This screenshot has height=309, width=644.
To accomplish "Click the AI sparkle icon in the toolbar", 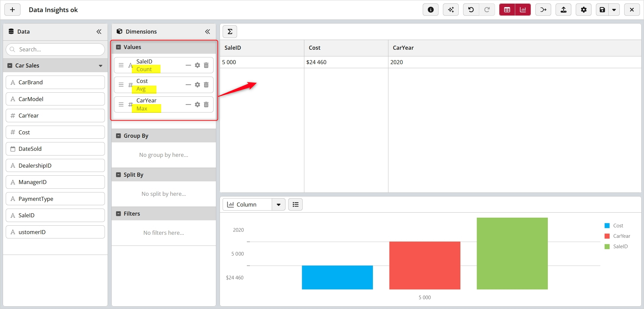I will pyautogui.click(x=451, y=10).
